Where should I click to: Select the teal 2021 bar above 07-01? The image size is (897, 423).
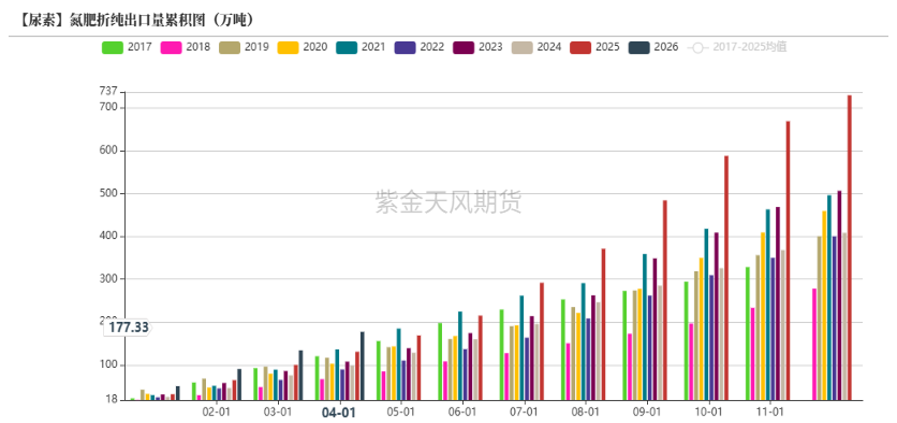(x=522, y=348)
